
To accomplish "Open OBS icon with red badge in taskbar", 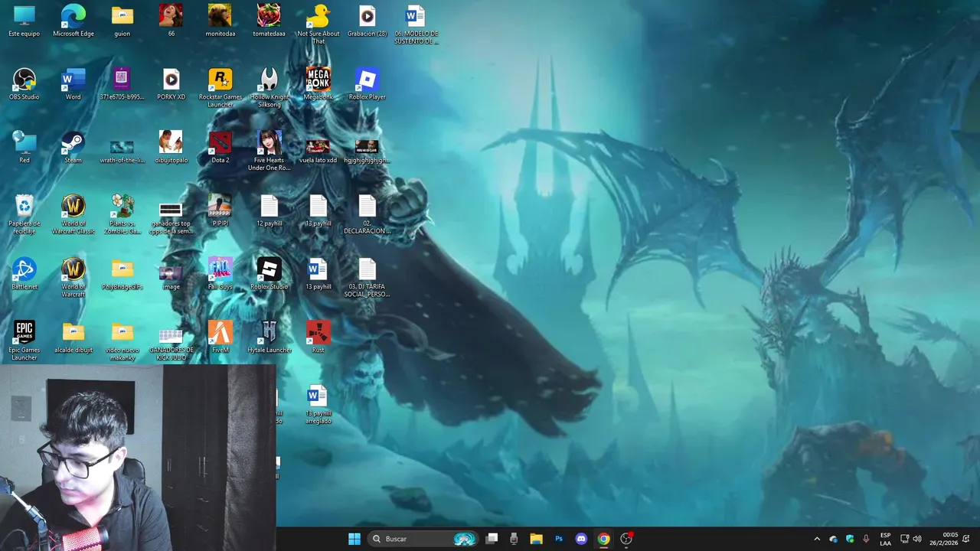I will [626, 539].
